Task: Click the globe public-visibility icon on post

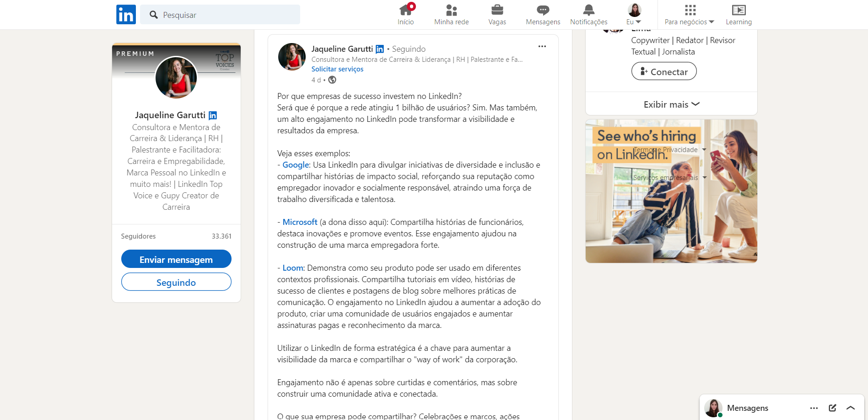Action: pyautogui.click(x=332, y=80)
